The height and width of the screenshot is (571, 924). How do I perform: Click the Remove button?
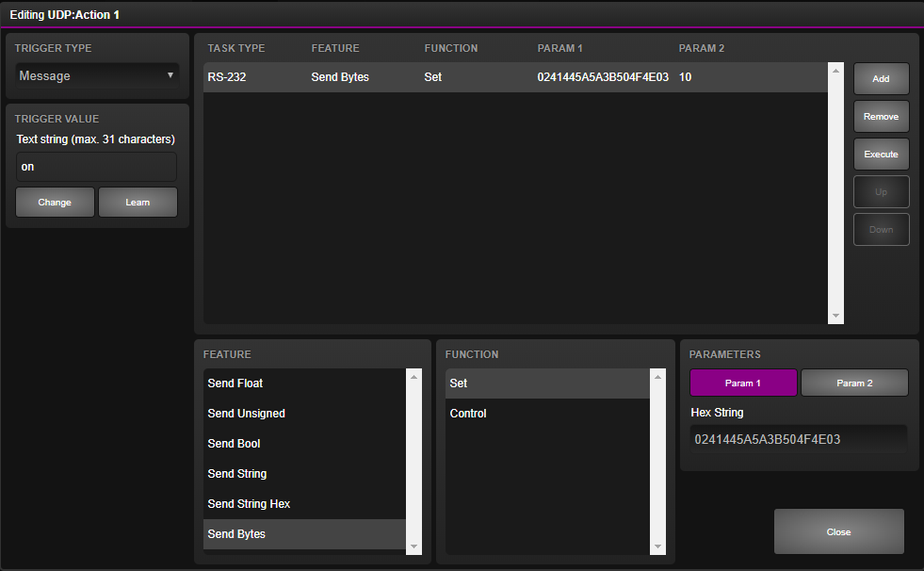pyautogui.click(x=881, y=117)
